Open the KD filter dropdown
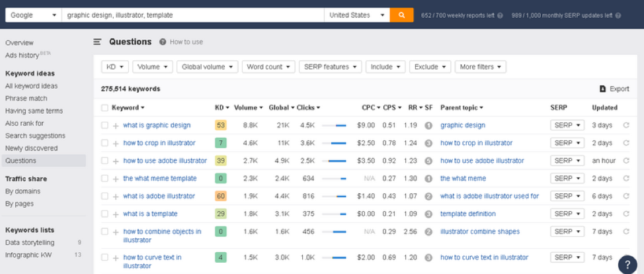 click(114, 67)
